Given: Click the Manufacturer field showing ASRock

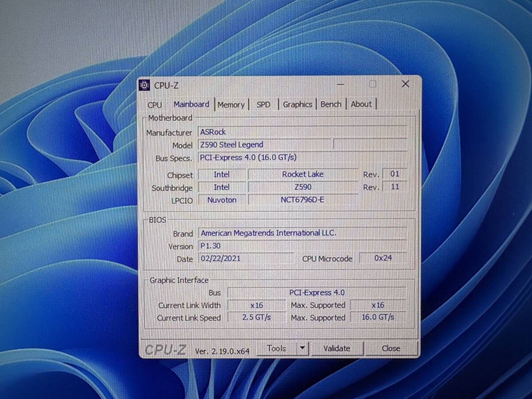Looking at the screenshot, I should (x=301, y=132).
